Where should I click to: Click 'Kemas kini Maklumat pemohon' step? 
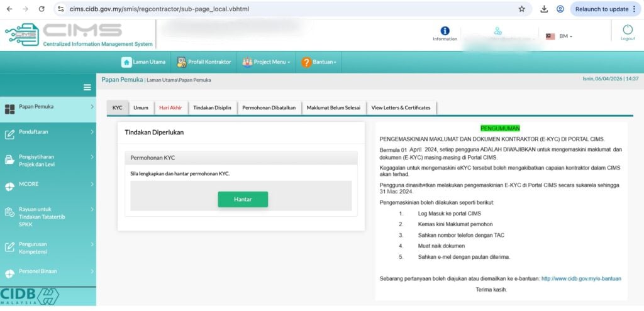[455, 224]
